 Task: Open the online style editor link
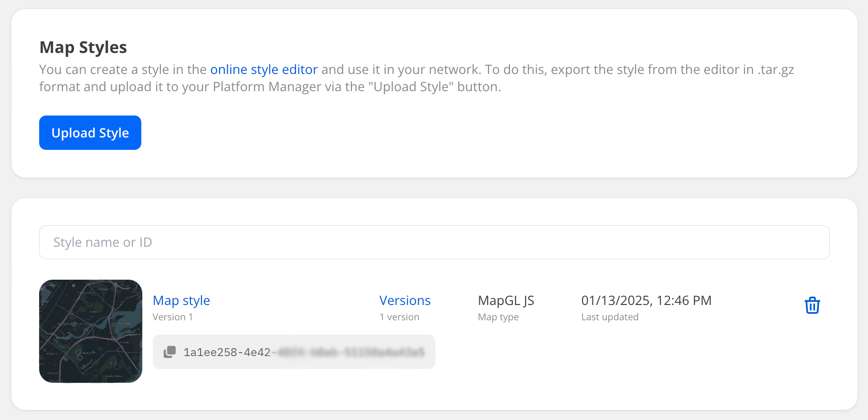(x=264, y=70)
